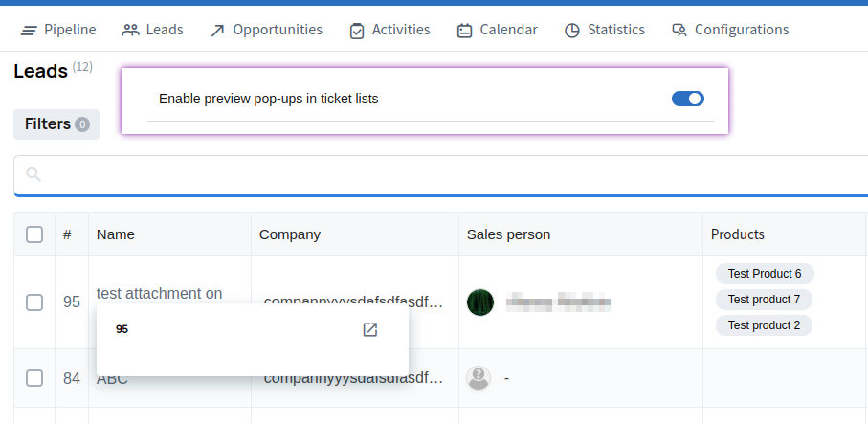Expand the Filters panel
The image size is (868, 424).
click(56, 124)
